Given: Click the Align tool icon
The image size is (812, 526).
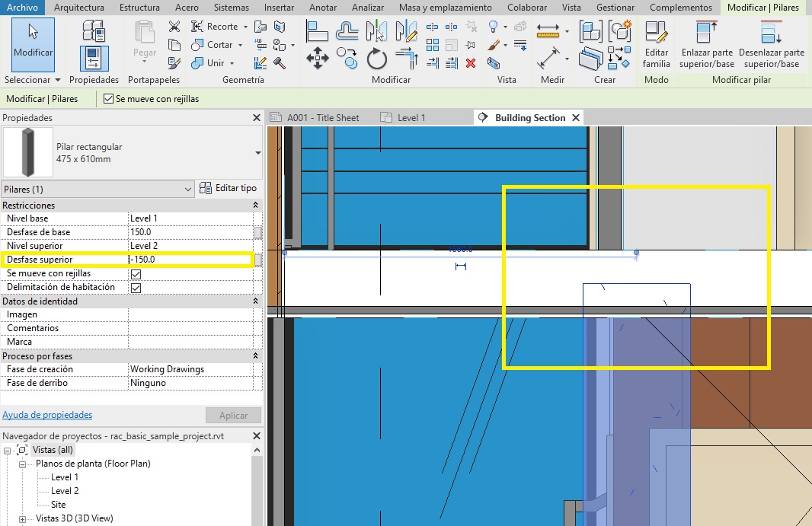Looking at the screenshot, I should pyautogui.click(x=317, y=31).
